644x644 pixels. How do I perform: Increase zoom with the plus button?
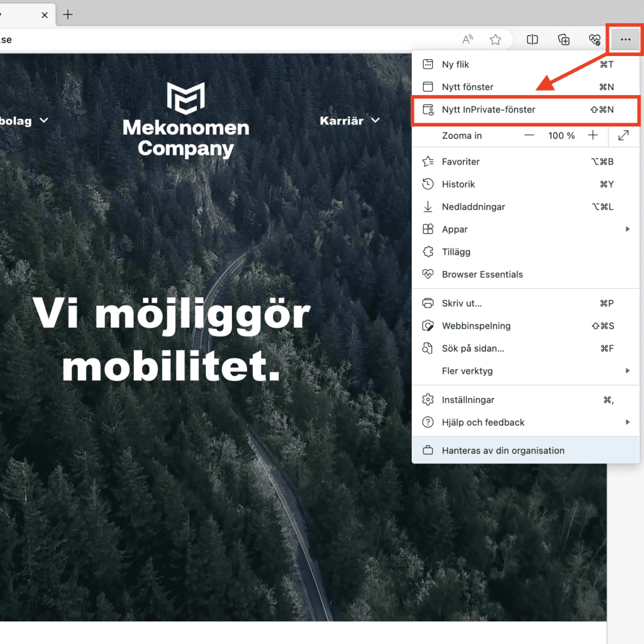point(592,135)
